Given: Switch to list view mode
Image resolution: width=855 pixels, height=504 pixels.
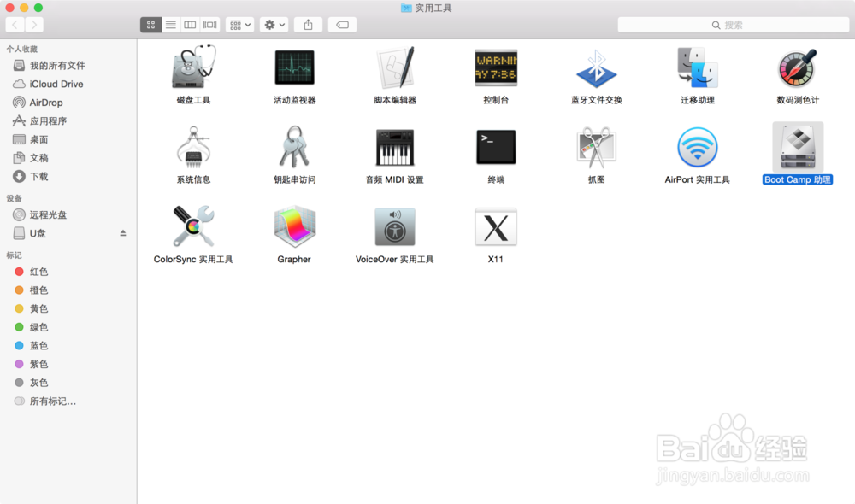Looking at the screenshot, I should point(170,24).
